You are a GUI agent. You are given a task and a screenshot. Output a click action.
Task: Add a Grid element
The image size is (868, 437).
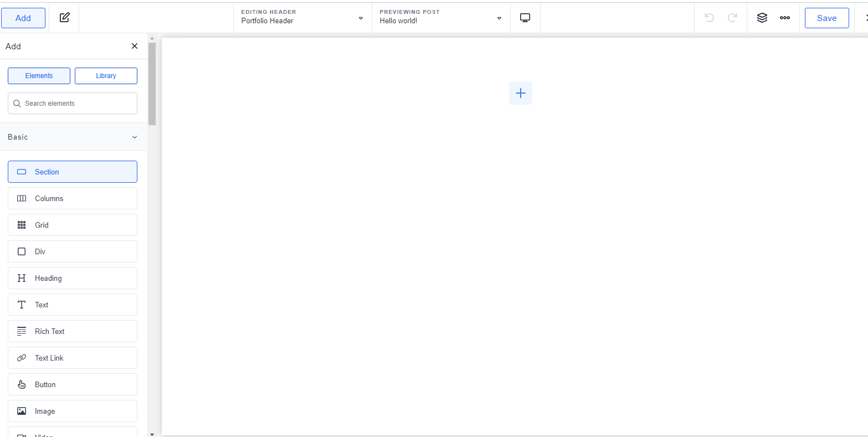point(73,225)
